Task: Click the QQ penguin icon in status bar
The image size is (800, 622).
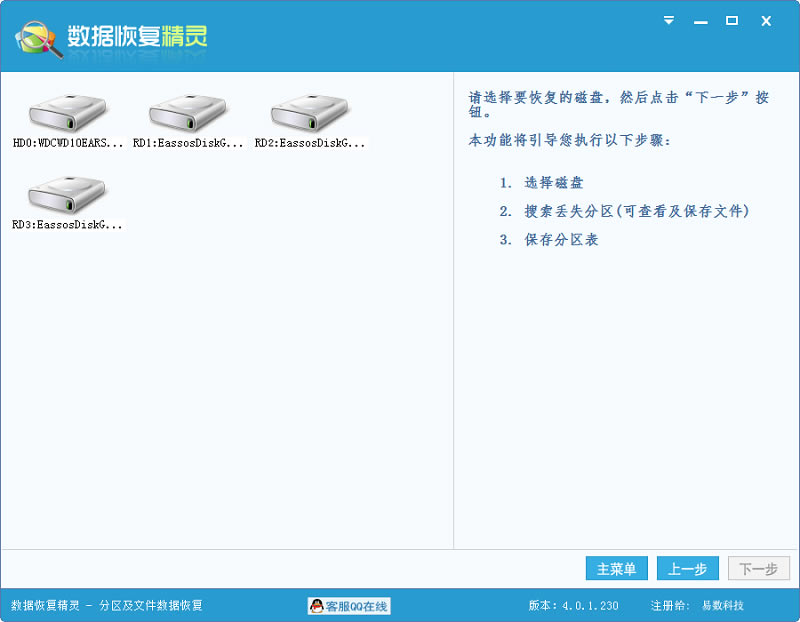Action: coord(317,606)
